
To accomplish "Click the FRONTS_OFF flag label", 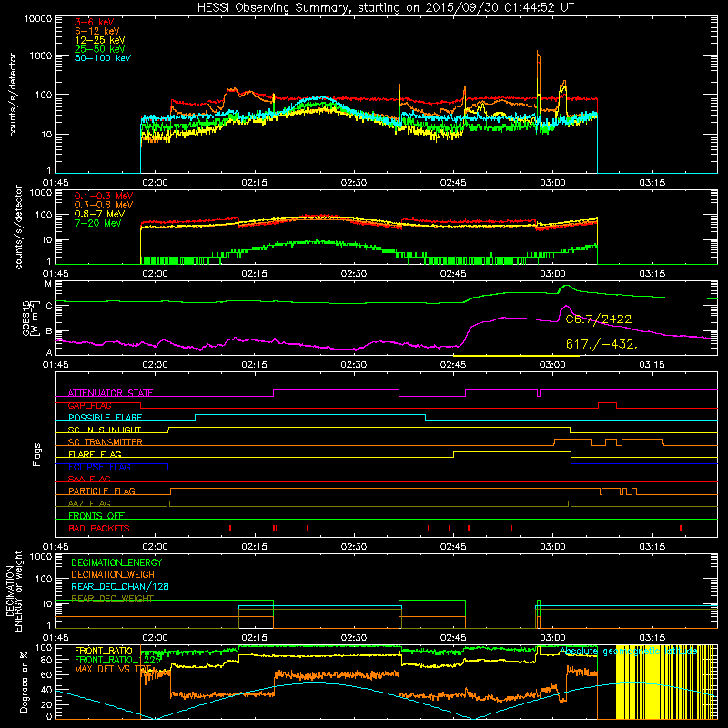I will pyautogui.click(x=96, y=516).
